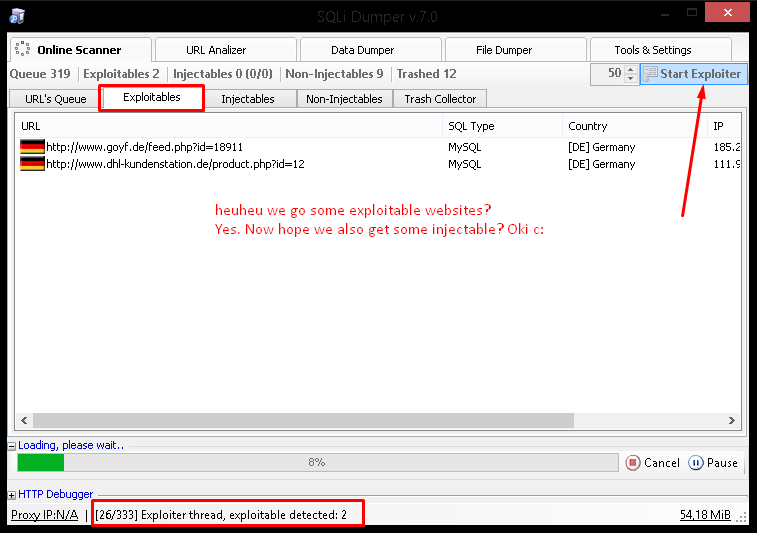Click the Start Exploiter list icon
Image resolution: width=757 pixels, height=533 pixels.
click(x=650, y=73)
